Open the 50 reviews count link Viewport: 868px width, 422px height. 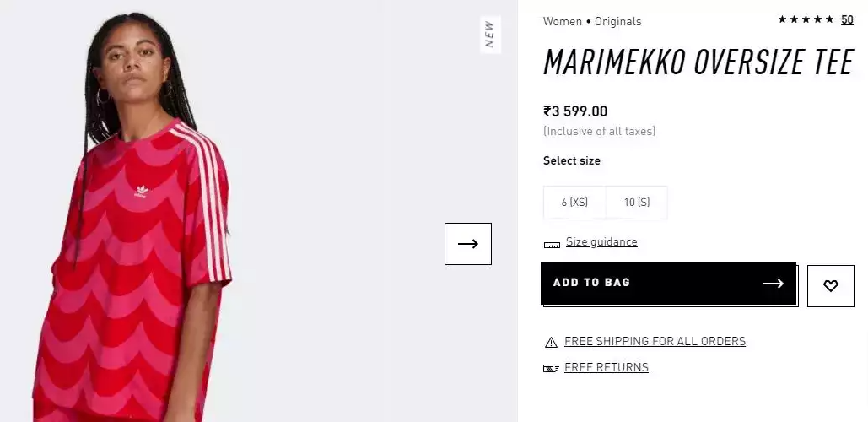(847, 19)
